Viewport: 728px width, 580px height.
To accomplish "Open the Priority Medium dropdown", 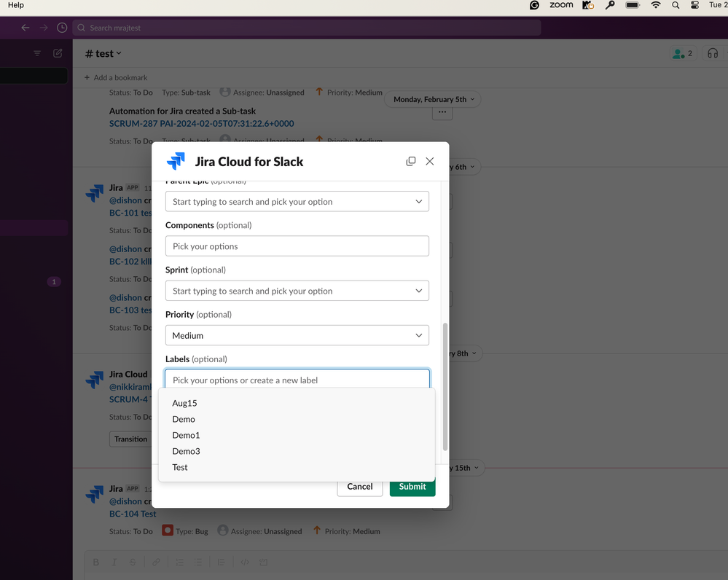I will point(297,335).
